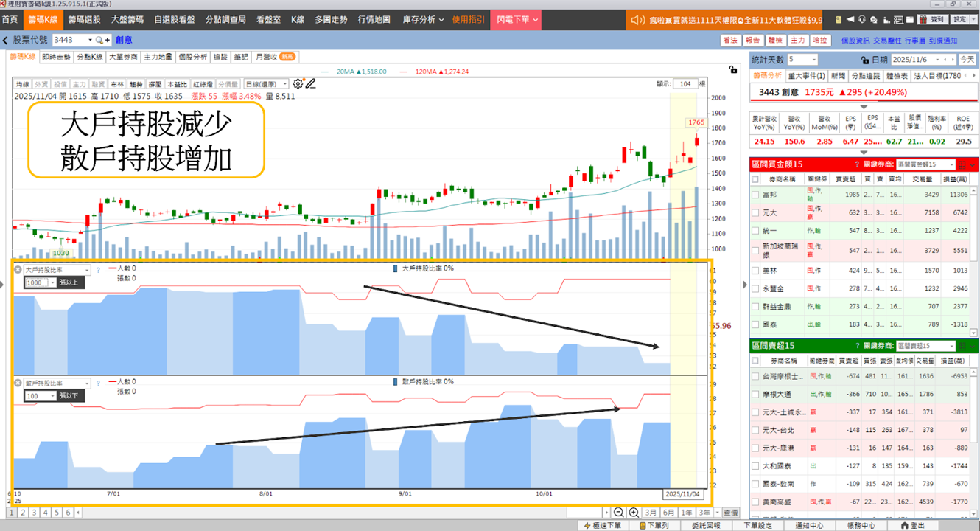Click the stock search magnifier icon
The width and height of the screenshot is (980, 531).
click(101, 40)
